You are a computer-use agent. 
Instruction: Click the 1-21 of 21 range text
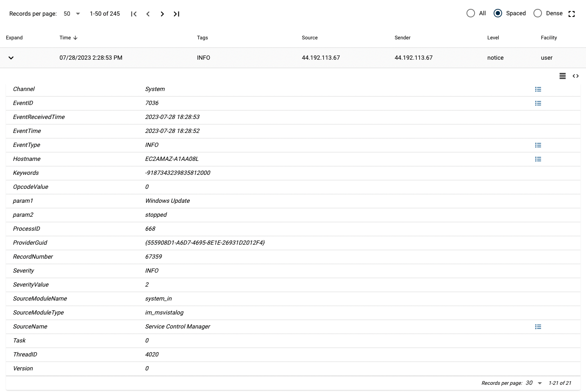[560, 383]
